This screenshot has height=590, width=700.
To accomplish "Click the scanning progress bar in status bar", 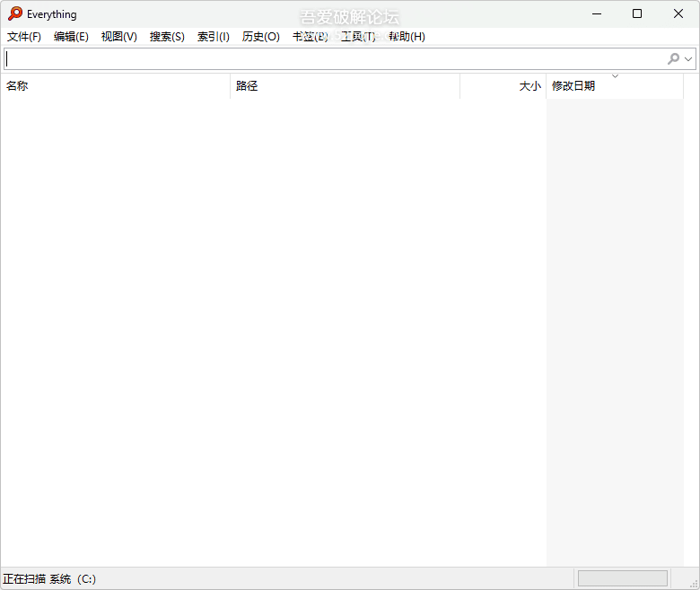I will pos(622,578).
